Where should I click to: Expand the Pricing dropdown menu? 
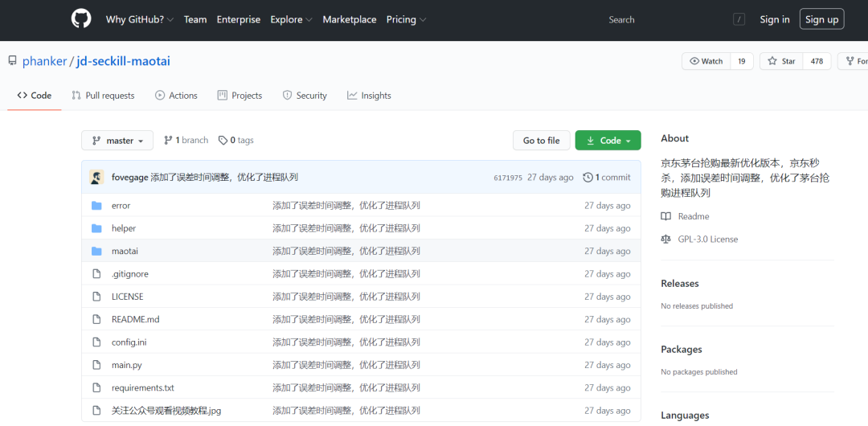click(x=407, y=19)
